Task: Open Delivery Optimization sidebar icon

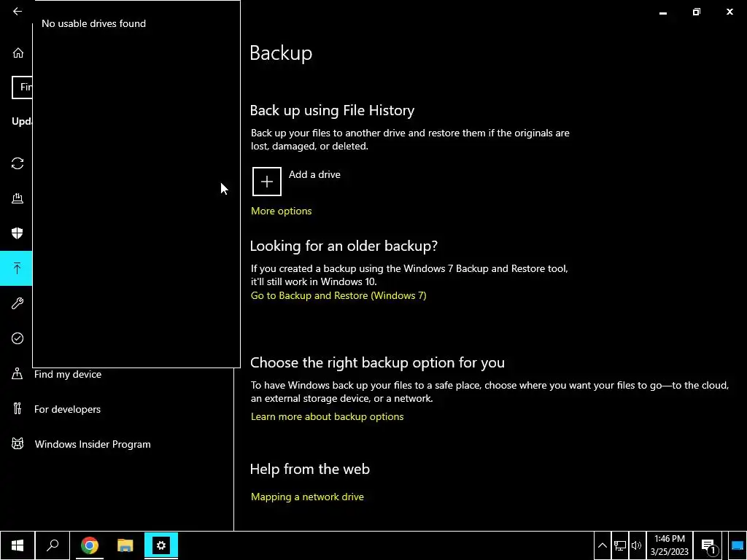Action: pyautogui.click(x=18, y=198)
